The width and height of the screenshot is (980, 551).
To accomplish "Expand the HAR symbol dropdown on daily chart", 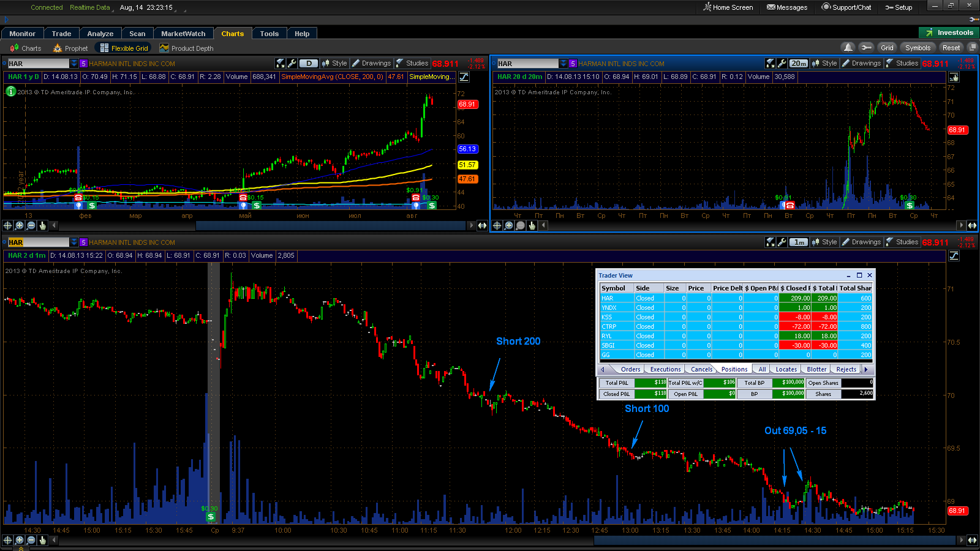I will click(x=74, y=63).
